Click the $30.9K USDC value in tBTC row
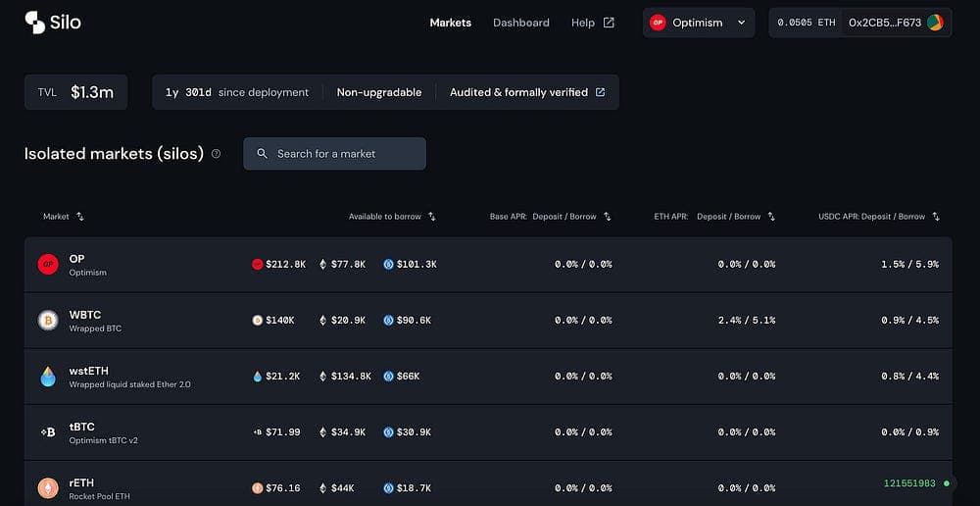The image size is (980, 506). pos(414,432)
